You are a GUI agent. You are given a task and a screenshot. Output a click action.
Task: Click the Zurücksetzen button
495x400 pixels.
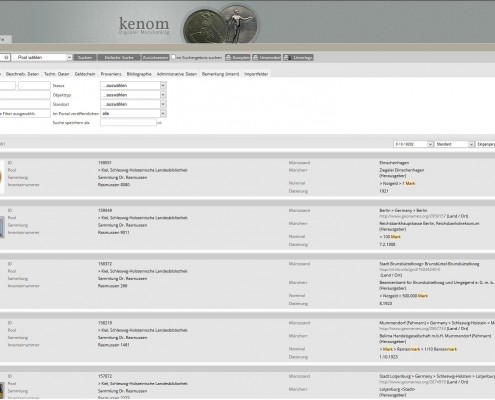coord(155,57)
